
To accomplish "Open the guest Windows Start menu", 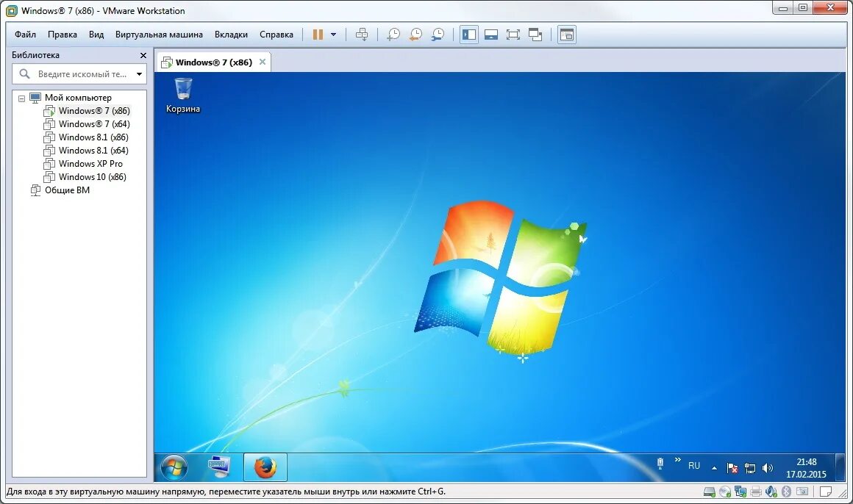I will [174, 467].
